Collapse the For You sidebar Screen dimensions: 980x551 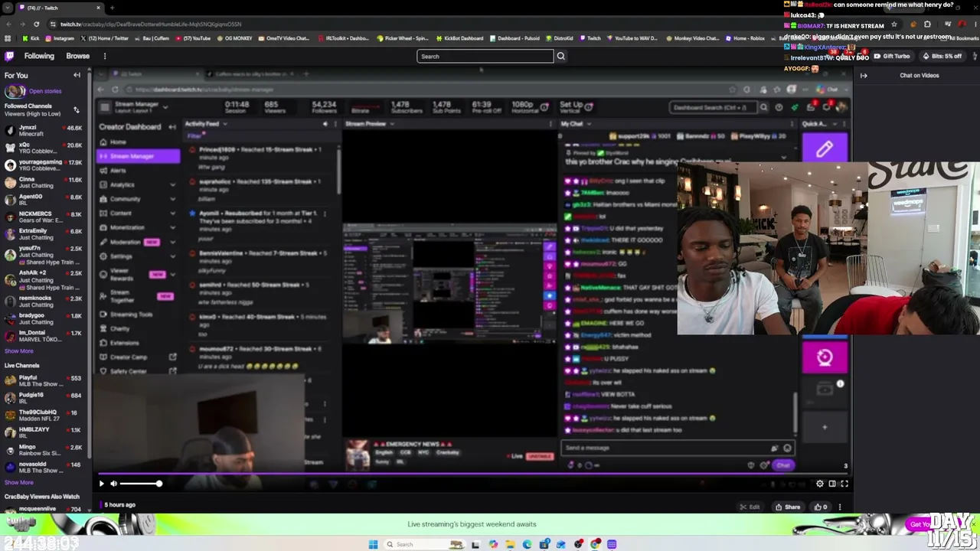[77, 75]
